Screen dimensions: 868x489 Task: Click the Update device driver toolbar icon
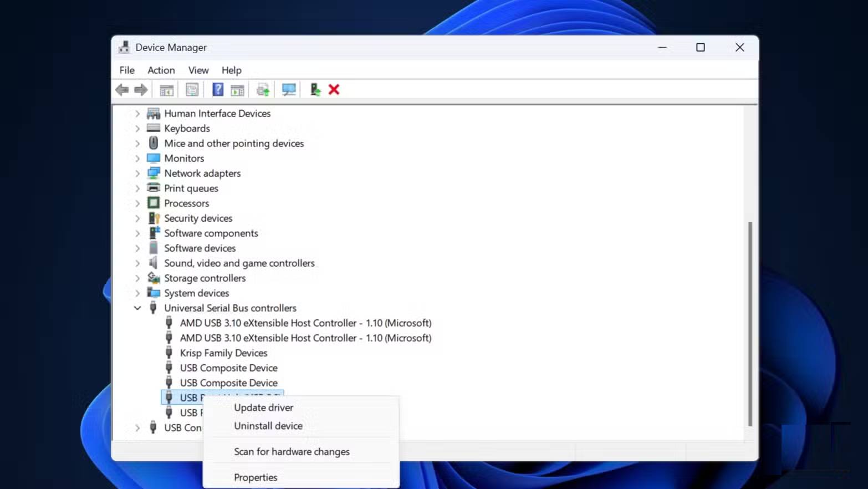pos(263,90)
